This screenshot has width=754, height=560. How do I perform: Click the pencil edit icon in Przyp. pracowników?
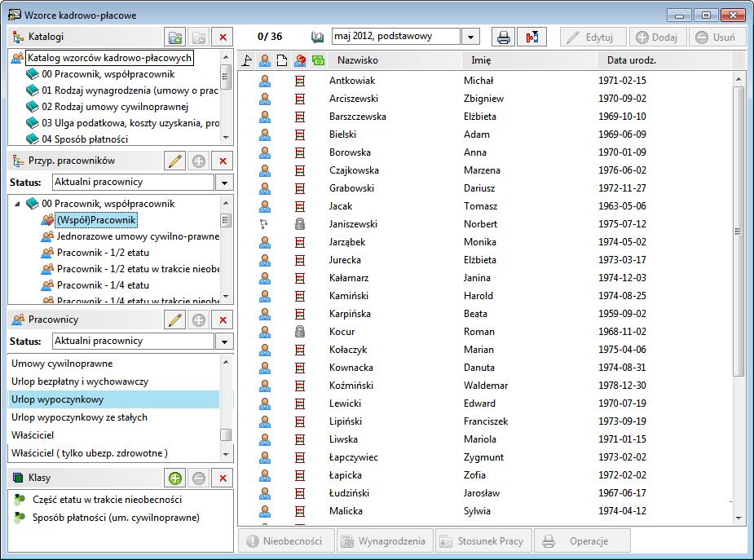click(175, 161)
